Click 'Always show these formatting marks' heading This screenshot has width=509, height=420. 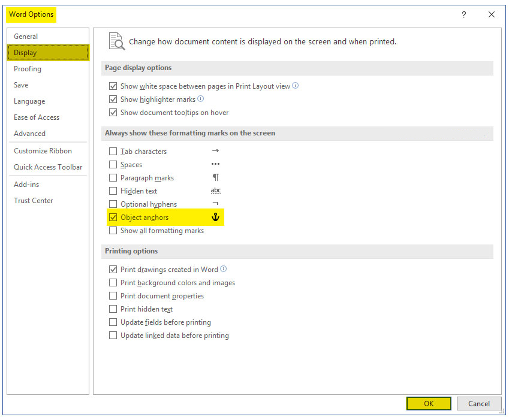point(190,133)
